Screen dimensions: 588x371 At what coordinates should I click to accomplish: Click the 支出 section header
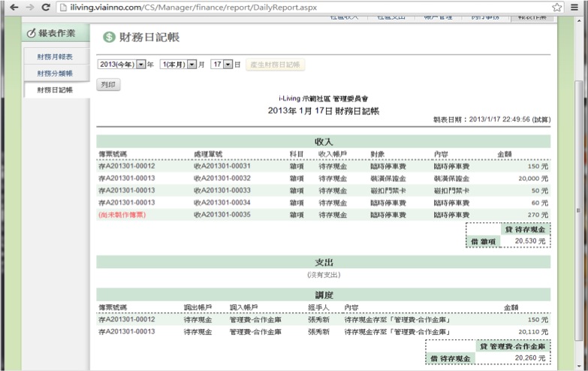pyautogui.click(x=324, y=262)
